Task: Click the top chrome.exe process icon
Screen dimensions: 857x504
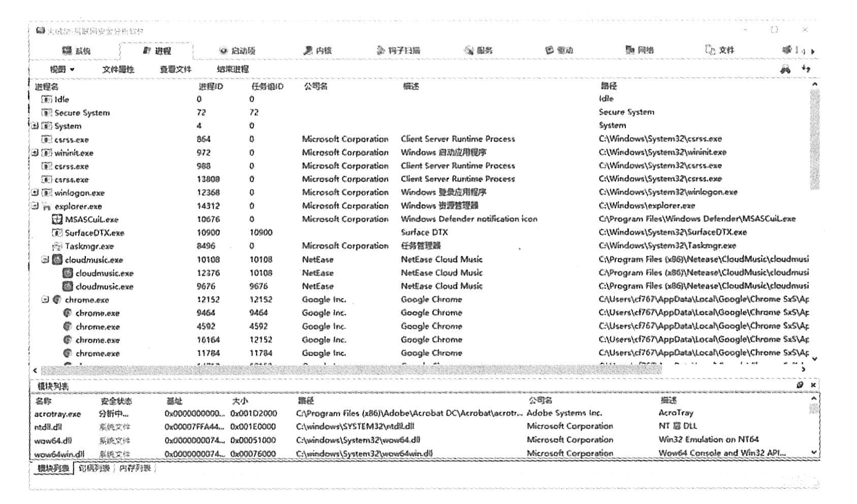Action: click(57, 300)
